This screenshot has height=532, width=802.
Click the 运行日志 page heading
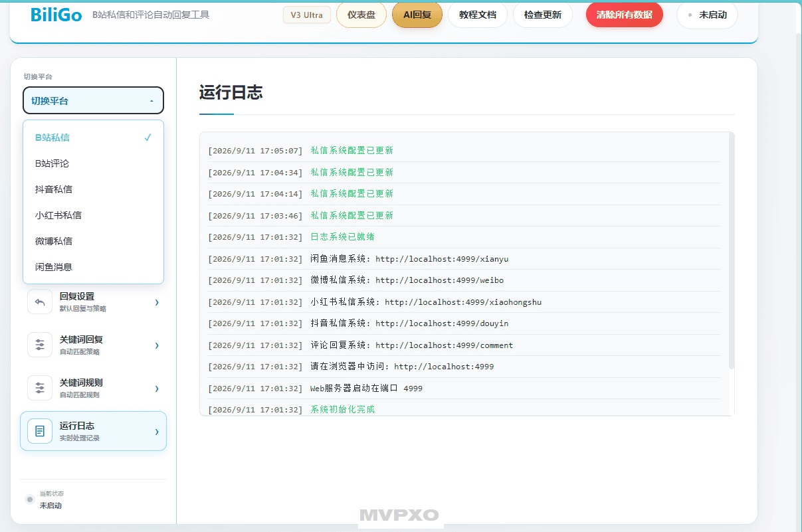(231, 93)
